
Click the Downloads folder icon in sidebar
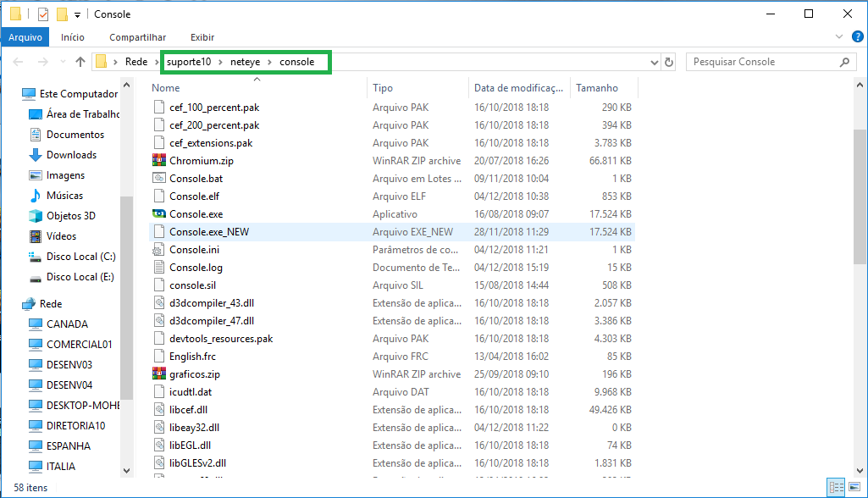click(36, 155)
